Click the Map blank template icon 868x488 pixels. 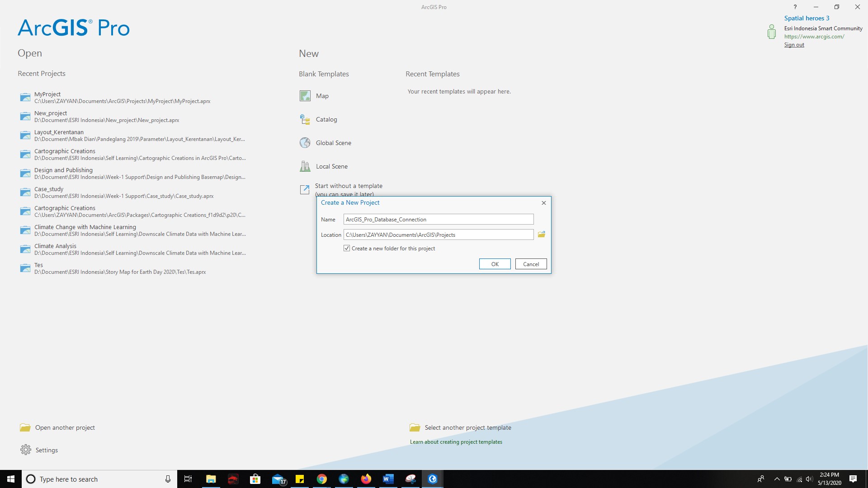click(x=305, y=95)
